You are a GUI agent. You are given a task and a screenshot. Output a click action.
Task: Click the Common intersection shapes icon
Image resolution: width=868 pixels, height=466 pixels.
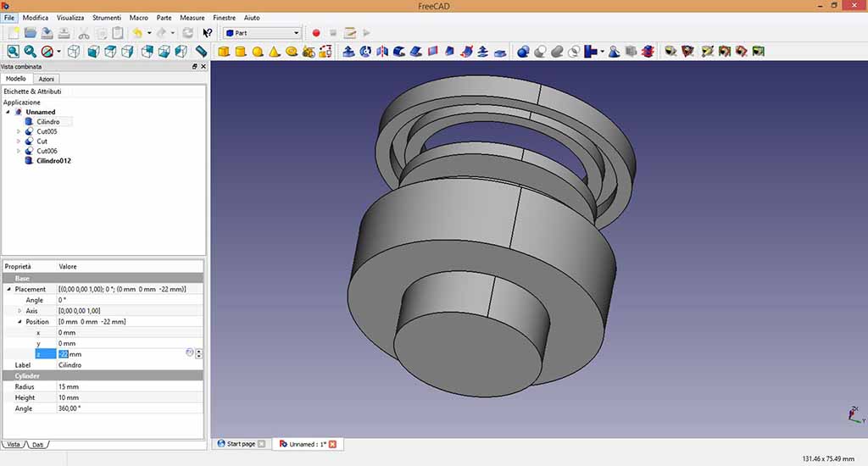[574, 52]
